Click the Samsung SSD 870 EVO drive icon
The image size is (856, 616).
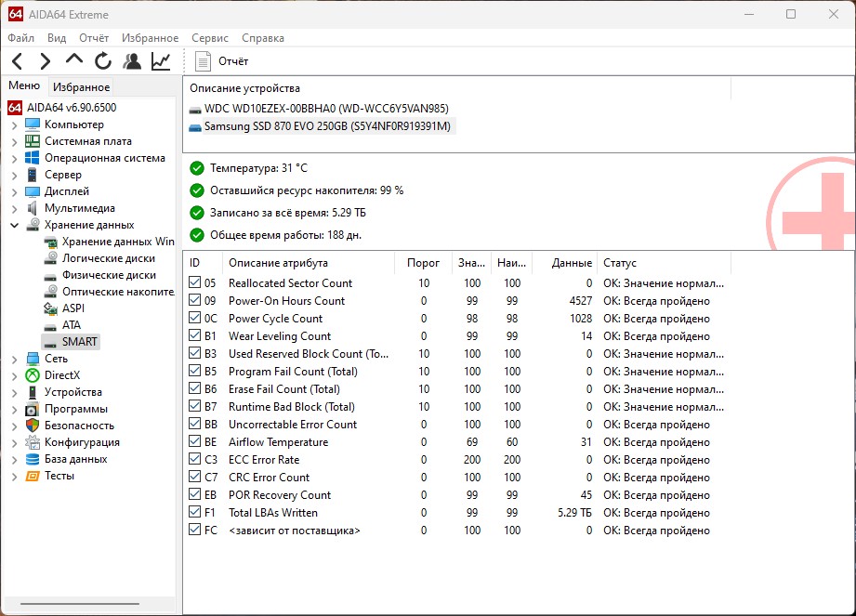(x=195, y=127)
